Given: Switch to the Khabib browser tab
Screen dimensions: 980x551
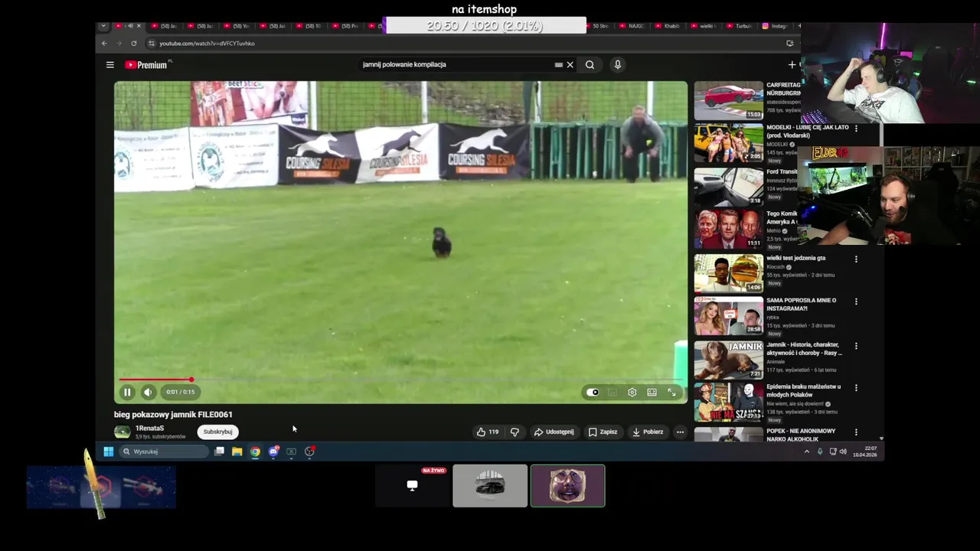Looking at the screenshot, I should (x=668, y=26).
